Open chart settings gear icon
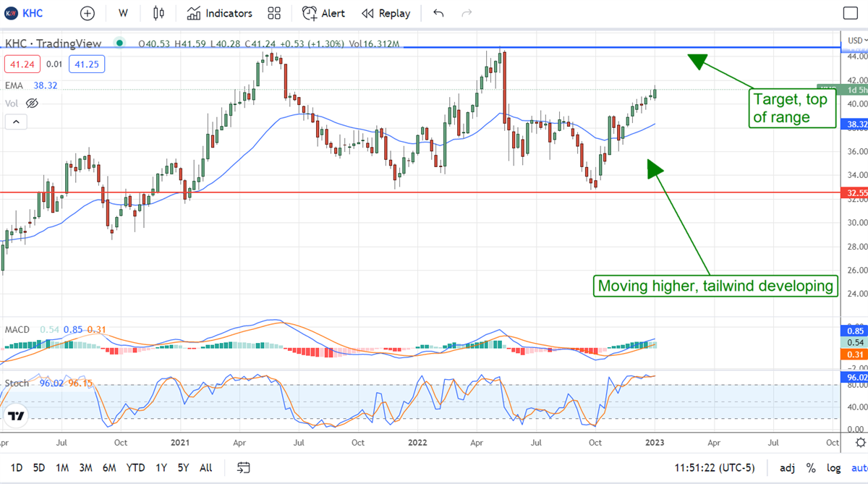This screenshot has height=484, width=868. pyautogui.click(x=859, y=442)
